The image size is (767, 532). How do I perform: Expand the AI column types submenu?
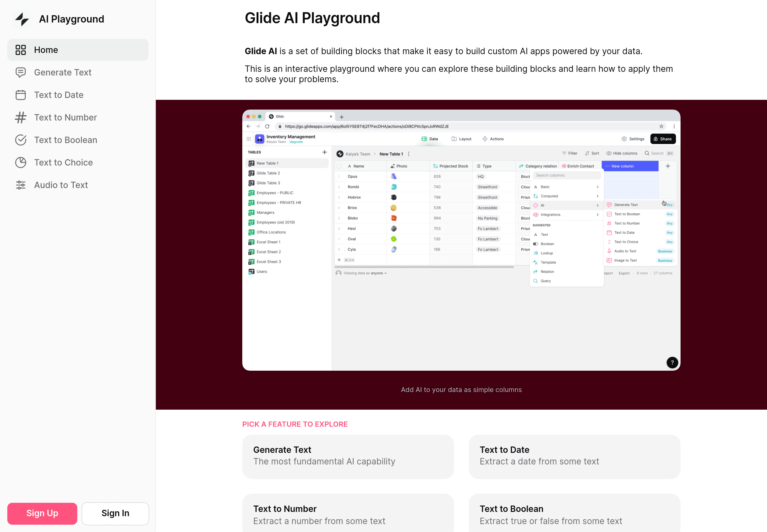tap(566, 205)
